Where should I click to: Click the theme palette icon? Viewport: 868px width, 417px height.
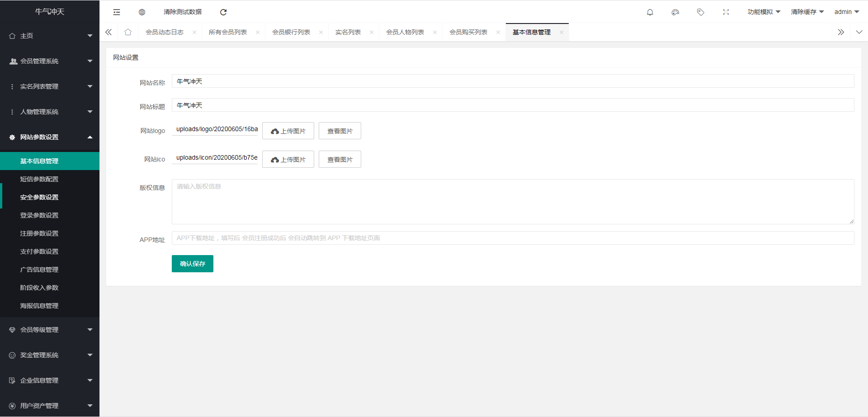click(x=675, y=12)
